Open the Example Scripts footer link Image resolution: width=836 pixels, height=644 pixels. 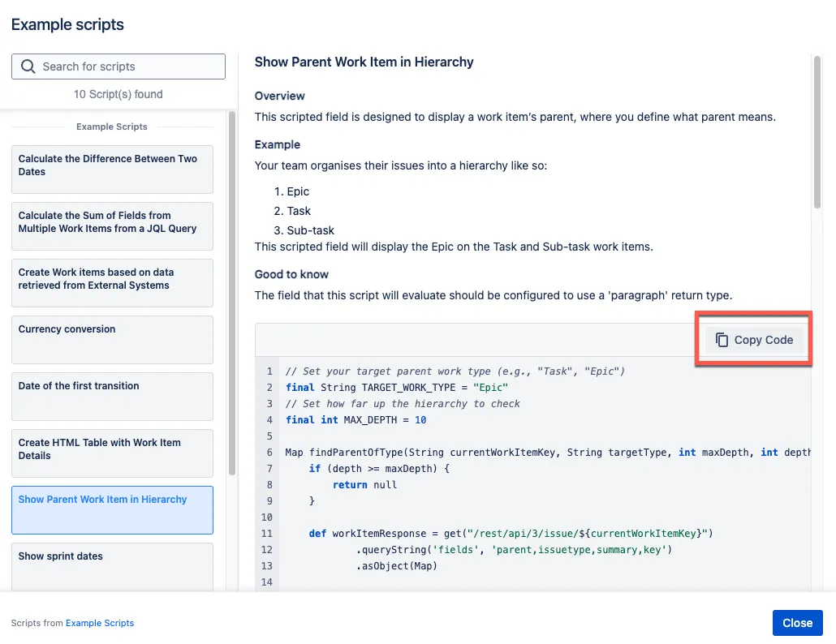[100, 623]
